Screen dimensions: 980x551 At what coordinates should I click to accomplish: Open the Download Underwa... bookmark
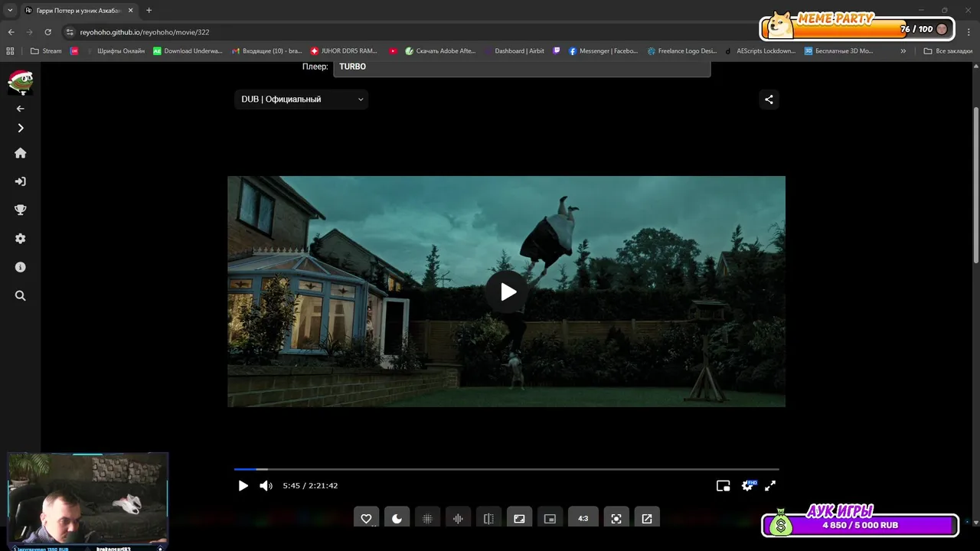coord(188,51)
